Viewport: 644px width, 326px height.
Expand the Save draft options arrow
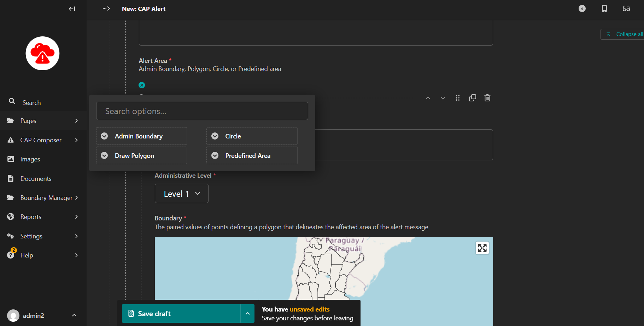[247, 314]
